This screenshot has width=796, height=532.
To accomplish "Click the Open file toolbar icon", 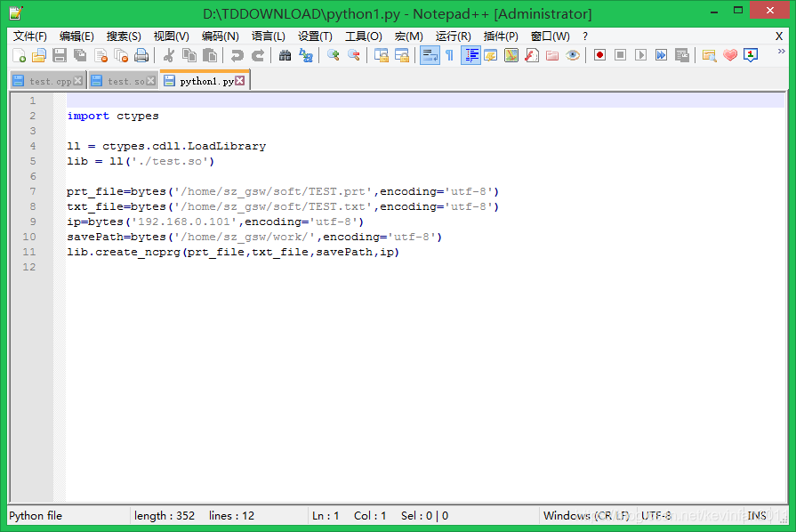I will (x=39, y=55).
